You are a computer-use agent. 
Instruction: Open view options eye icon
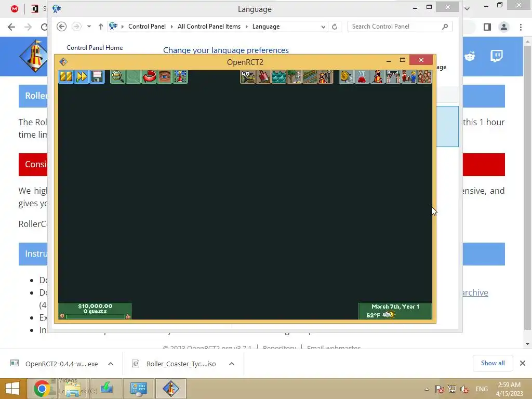(165, 77)
